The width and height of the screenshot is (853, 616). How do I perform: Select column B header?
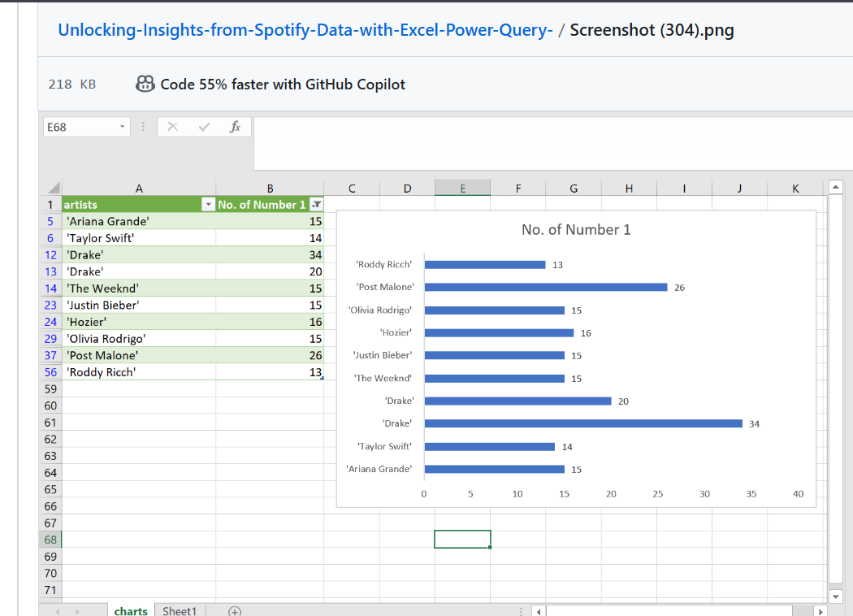pyautogui.click(x=270, y=189)
